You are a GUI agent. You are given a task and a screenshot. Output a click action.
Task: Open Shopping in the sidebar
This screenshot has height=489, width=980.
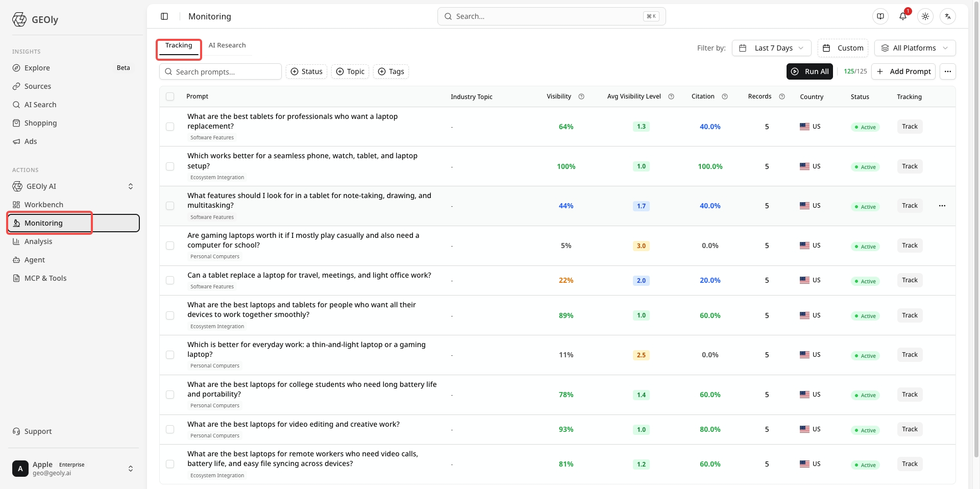40,123
